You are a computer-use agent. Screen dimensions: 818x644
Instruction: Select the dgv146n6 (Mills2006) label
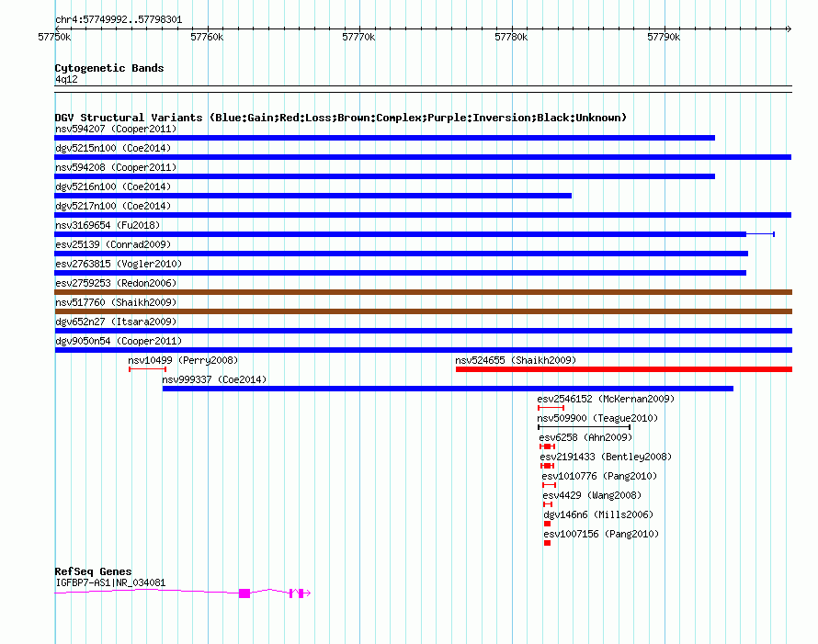(x=598, y=514)
